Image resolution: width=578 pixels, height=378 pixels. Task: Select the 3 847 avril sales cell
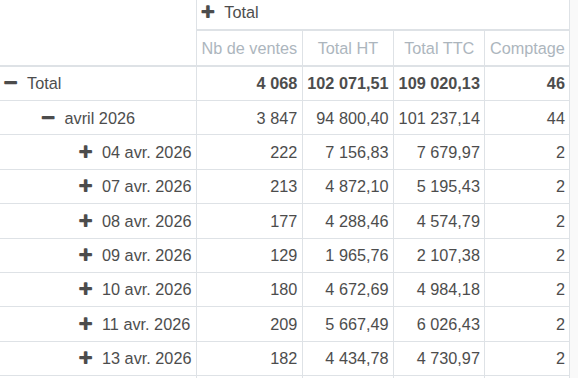(250, 118)
